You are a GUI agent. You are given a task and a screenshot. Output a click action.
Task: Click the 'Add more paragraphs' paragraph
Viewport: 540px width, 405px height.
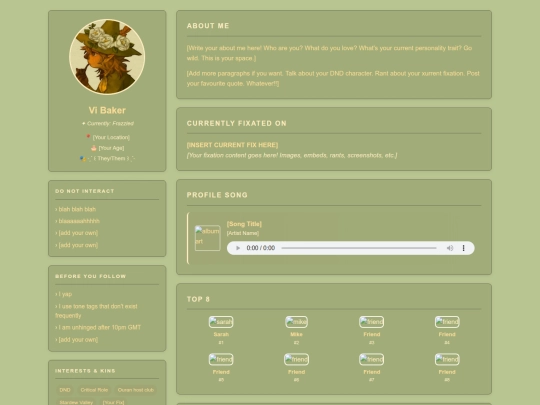point(333,79)
